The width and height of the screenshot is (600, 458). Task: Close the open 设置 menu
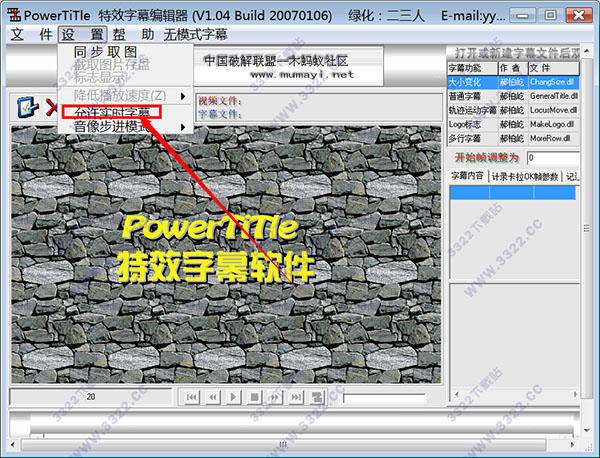pos(83,34)
